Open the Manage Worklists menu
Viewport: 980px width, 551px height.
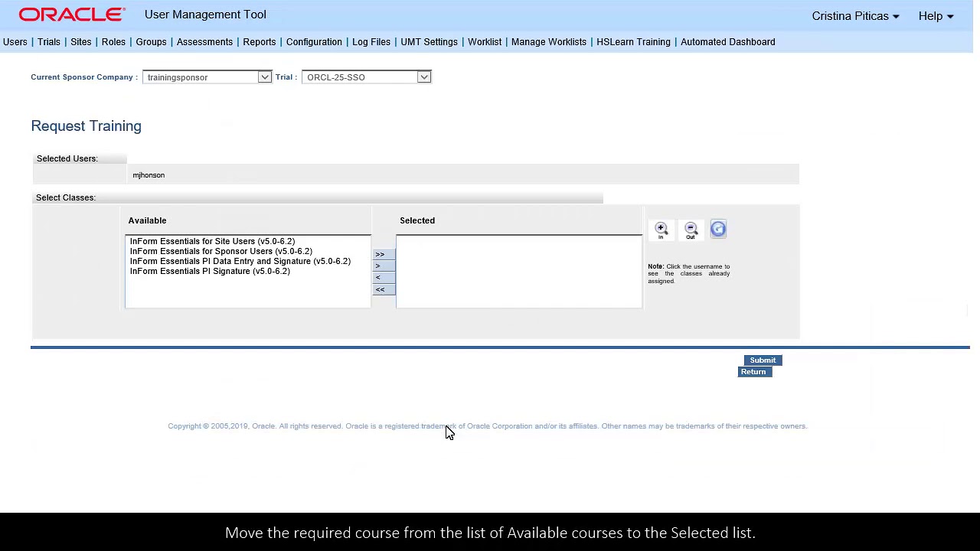[549, 42]
